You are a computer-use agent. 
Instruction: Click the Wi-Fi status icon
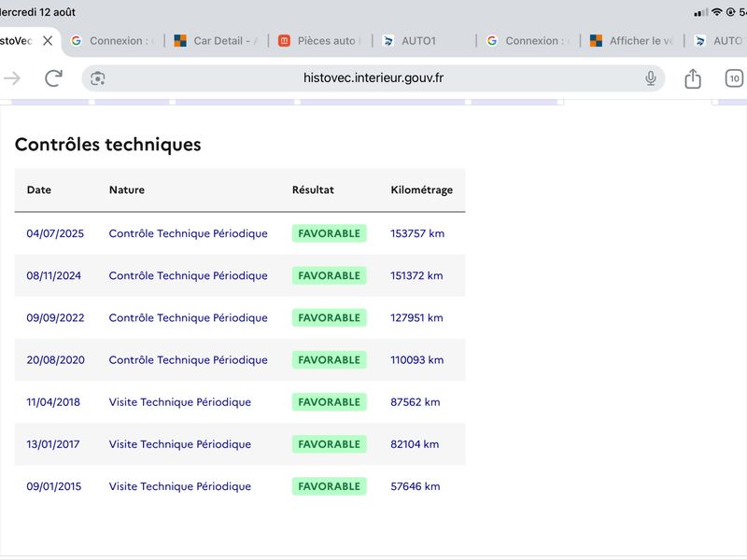tap(717, 12)
